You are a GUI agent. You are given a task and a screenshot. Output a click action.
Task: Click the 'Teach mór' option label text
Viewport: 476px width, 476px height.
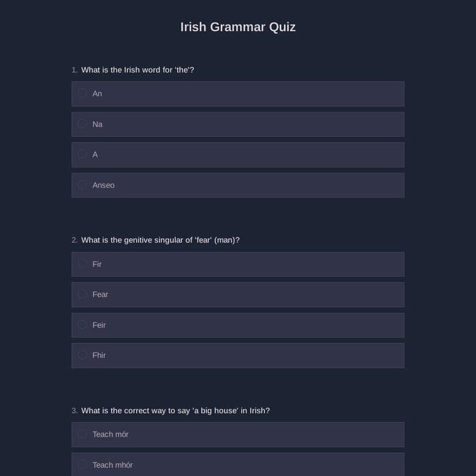click(111, 434)
